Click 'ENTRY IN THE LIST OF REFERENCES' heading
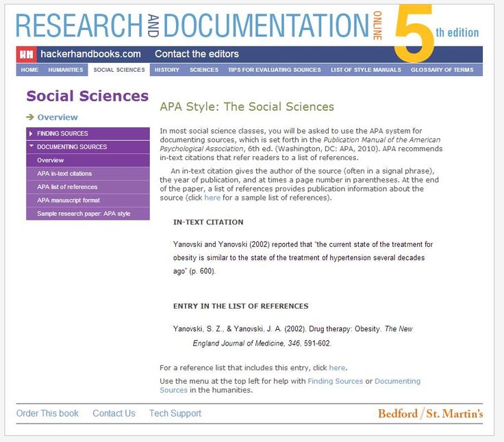504x442 pixels. [x=241, y=306]
